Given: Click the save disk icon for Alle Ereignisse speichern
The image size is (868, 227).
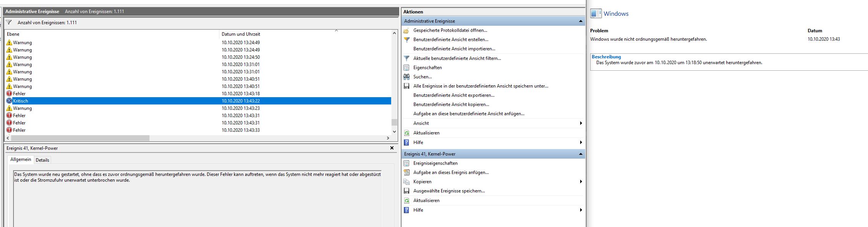Looking at the screenshot, I should (407, 86).
